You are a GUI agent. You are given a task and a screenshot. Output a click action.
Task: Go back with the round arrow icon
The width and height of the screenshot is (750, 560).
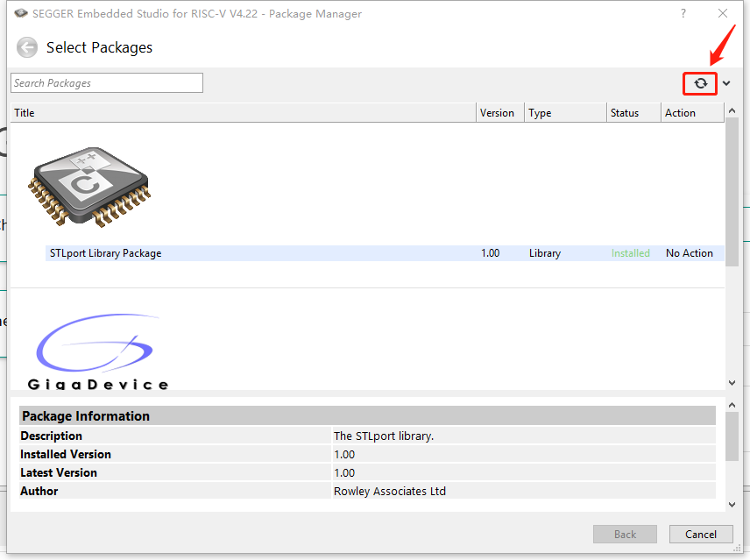[27, 47]
